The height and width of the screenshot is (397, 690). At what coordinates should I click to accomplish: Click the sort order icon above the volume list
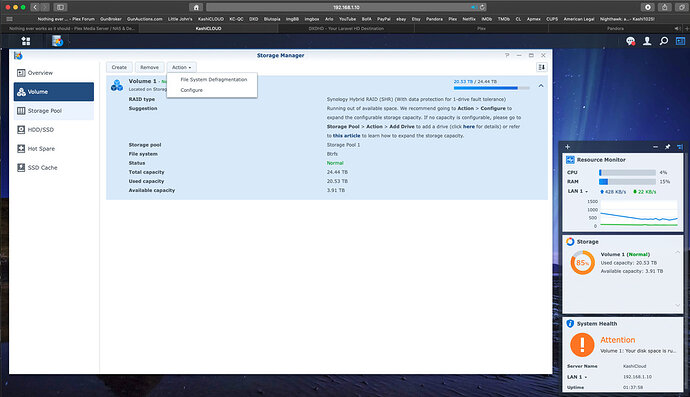tap(542, 67)
